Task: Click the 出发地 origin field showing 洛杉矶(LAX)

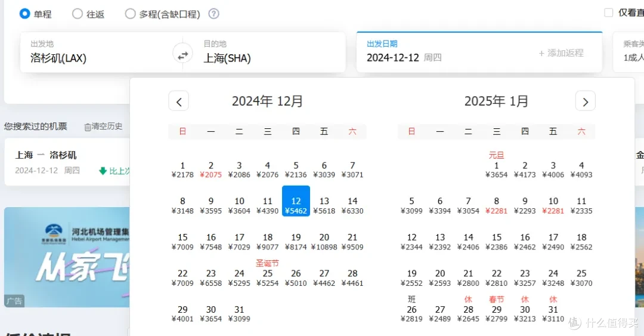Action: [95, 53]
